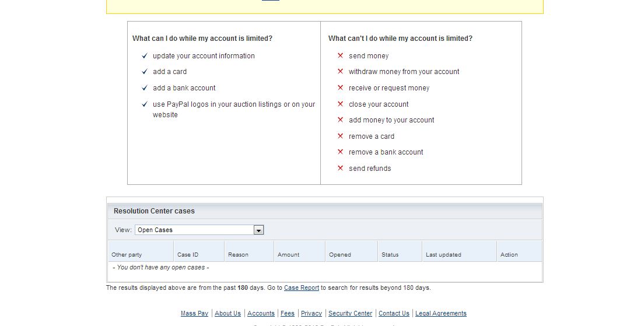
Task: Click the red X beside close your account
Action: tap(340, 104)
